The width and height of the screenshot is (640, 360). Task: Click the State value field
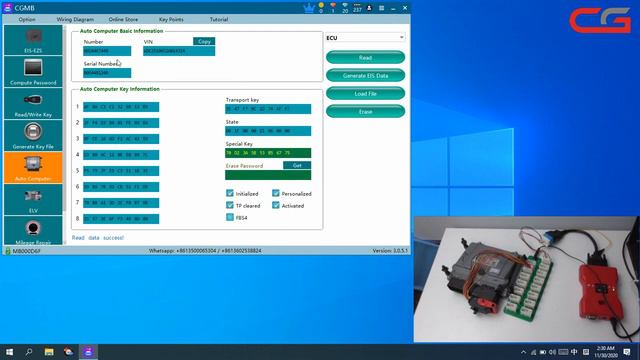click(x=268, y=131)
